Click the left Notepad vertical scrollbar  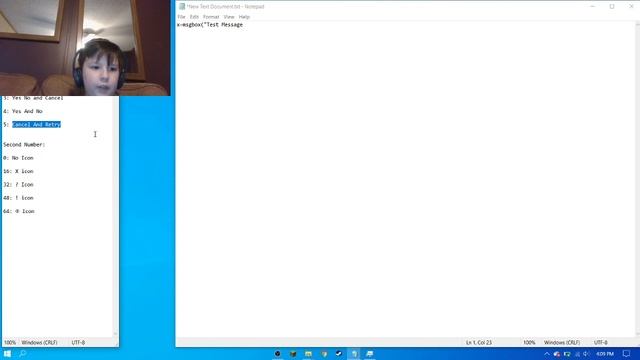pos(116,216)
